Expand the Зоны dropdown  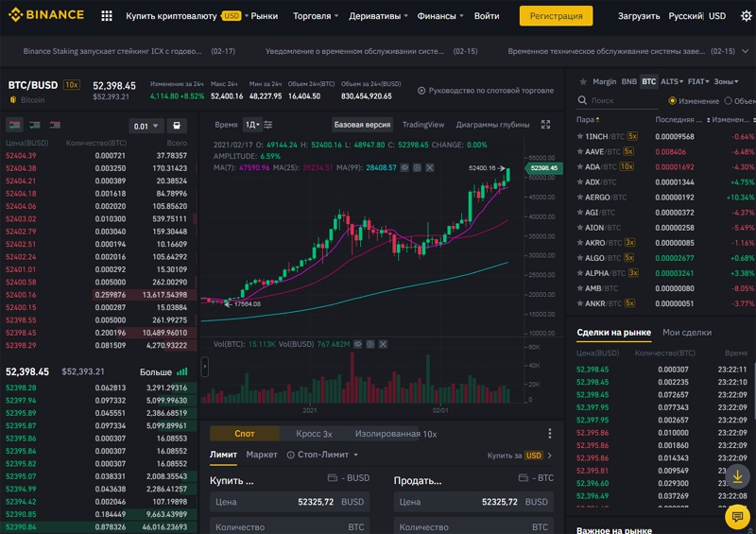[726, 82]
